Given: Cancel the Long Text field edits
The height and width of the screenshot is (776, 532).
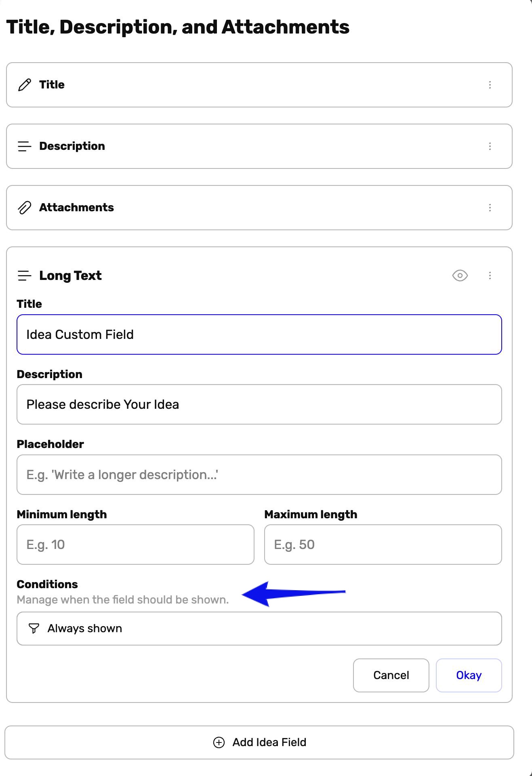Looking at the screenshot, I should point(391,675).
